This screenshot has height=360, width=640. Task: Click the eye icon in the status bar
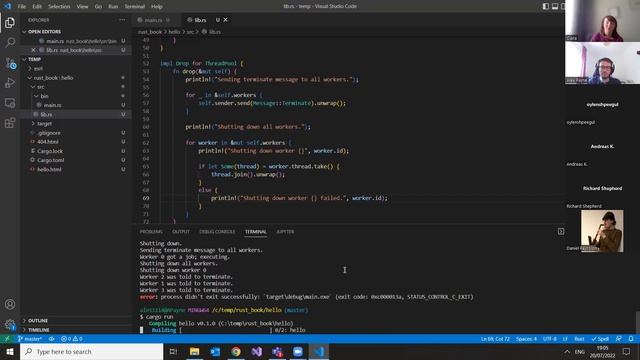tap(51, 339)
